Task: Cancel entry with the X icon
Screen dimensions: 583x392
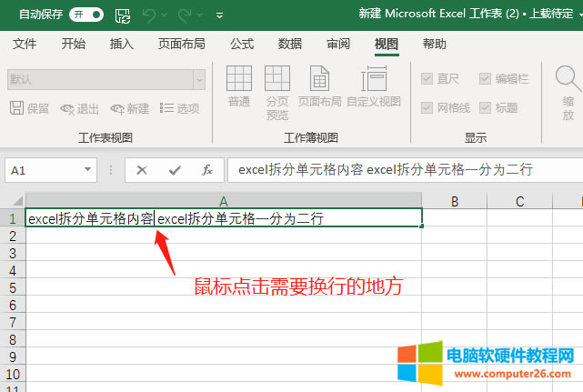Action: coord(143,170)
